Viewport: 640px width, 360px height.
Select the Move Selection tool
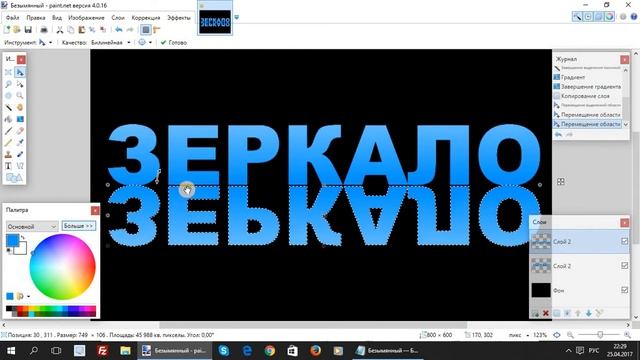coord(20,84)
